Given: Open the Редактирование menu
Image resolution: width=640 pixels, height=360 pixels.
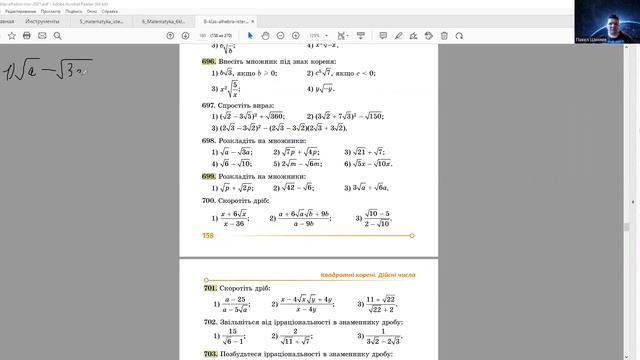Looking at the screenshot, I should pos(20,11).
